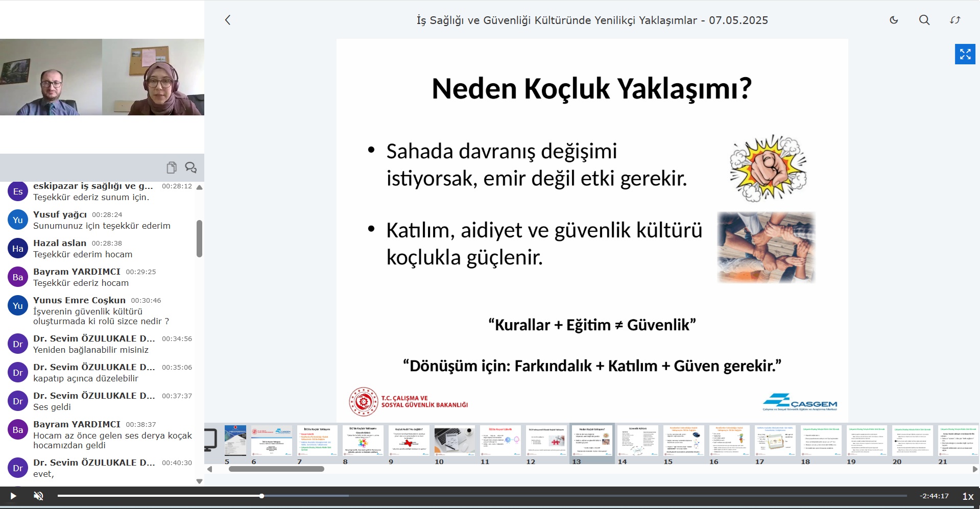Open the 1x playback speed menu
This screenshot has height=509, width=980.
click(967, 496)
